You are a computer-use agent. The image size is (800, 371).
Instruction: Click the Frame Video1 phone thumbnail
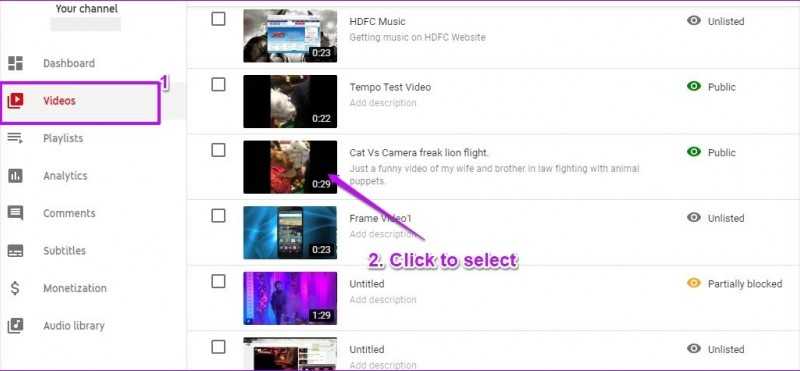(x=290, y=232)
